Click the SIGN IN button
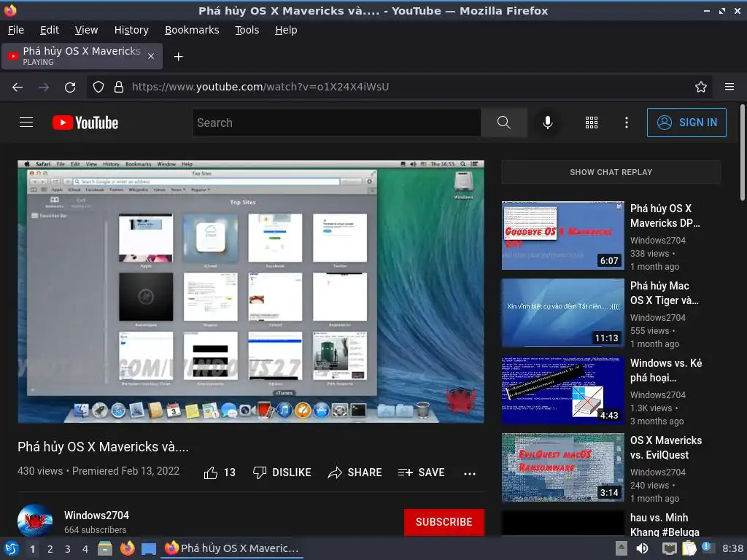The image size is (747, 560). click(x=686, y=122)
